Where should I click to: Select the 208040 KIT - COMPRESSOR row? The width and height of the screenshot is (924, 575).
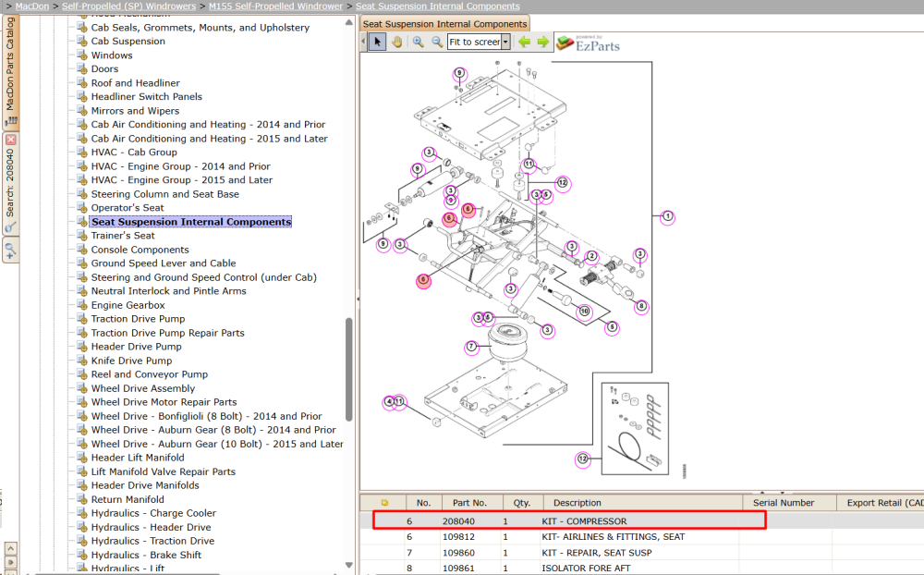569,520
